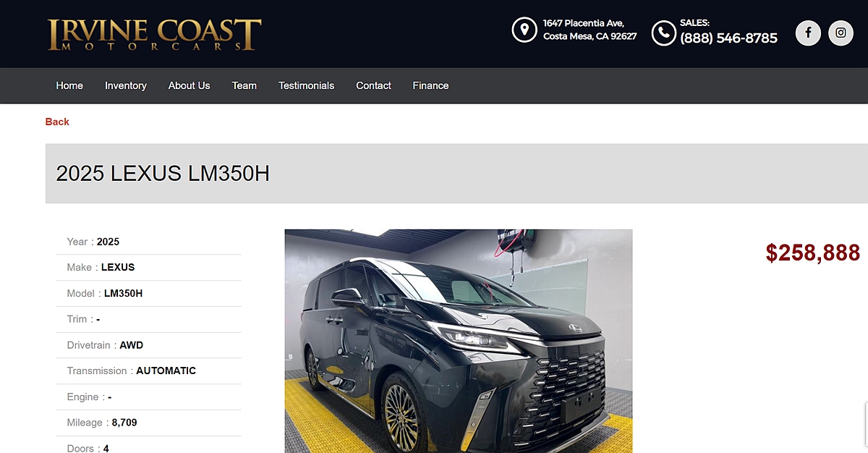Open the Facebook page icon
This screenshot has height=453, width=868.
808,33
